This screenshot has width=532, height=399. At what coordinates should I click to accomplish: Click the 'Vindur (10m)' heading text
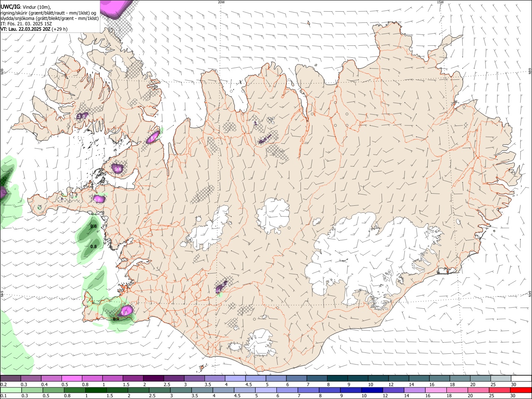[x=36, y=7]
